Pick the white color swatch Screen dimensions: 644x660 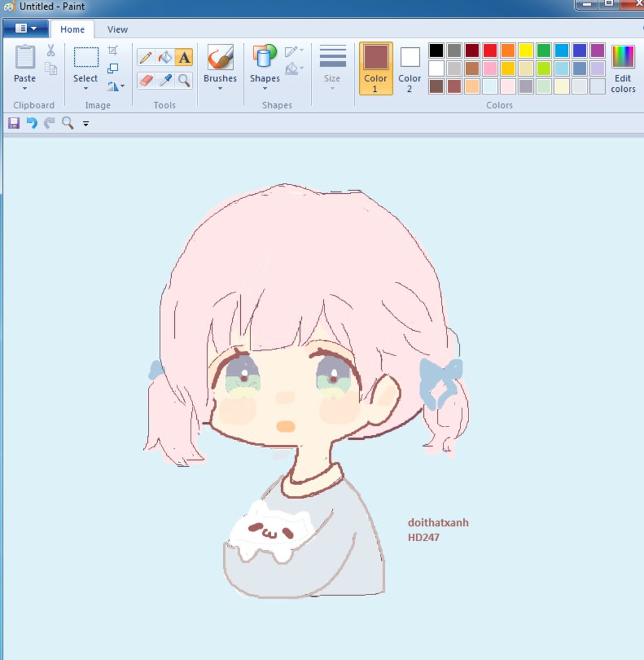click(x=436, y=68)
